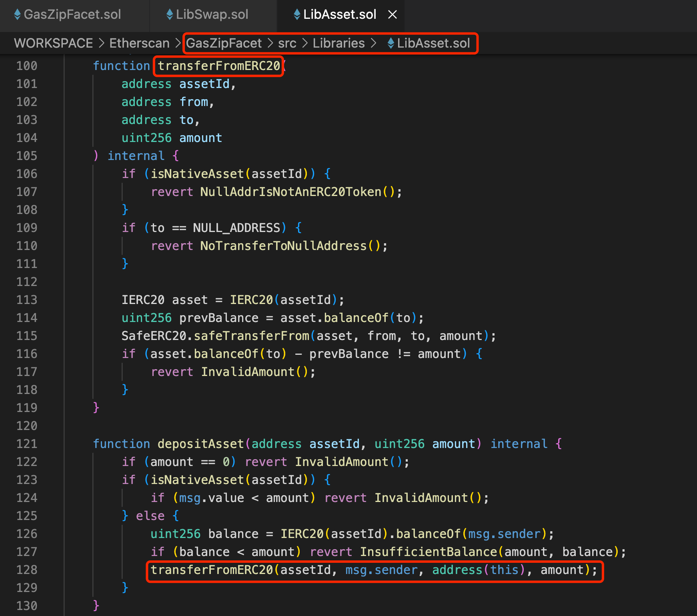Screen dimensions: 697x616
Task: Expand the src breadcrumb segment
Action: (287, 43)
